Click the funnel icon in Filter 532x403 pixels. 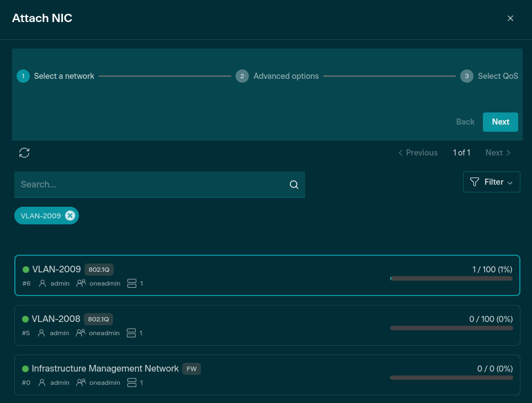(x=474, y=182)
